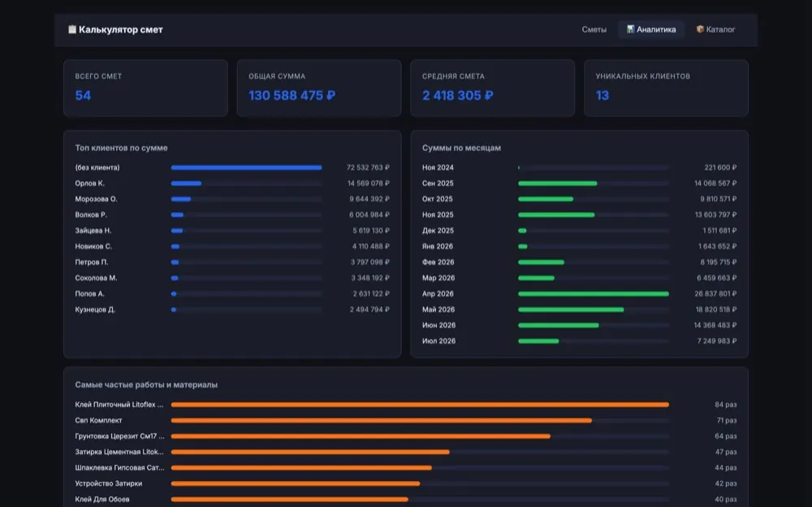Click the sum 18 820 518 ₽
Image resolution: width=812 pixels, height=507 pixels.
[716, 310]
